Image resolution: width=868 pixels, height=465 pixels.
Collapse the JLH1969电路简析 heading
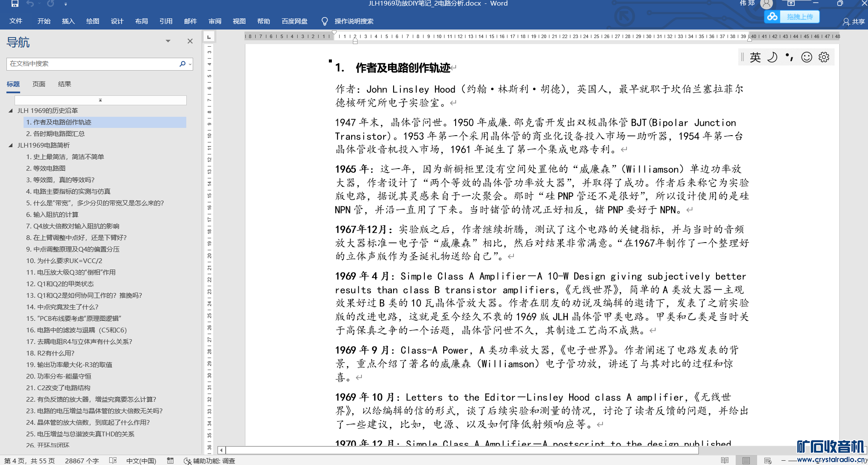click(x=11, y=145)
